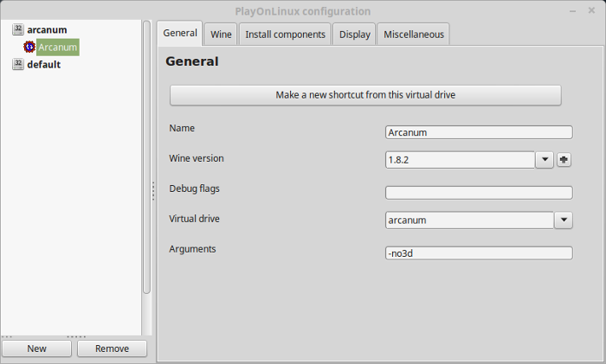Open the Virtual drive dropdown arrow
606x364 pixels.
pyautogui.click(x=564, y=220)
